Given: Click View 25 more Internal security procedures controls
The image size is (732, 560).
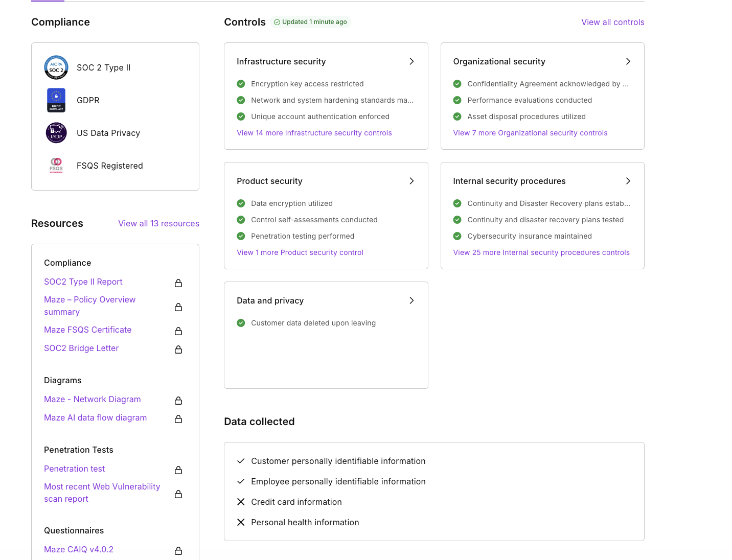Looking at the screenshot, I should 541,252.
